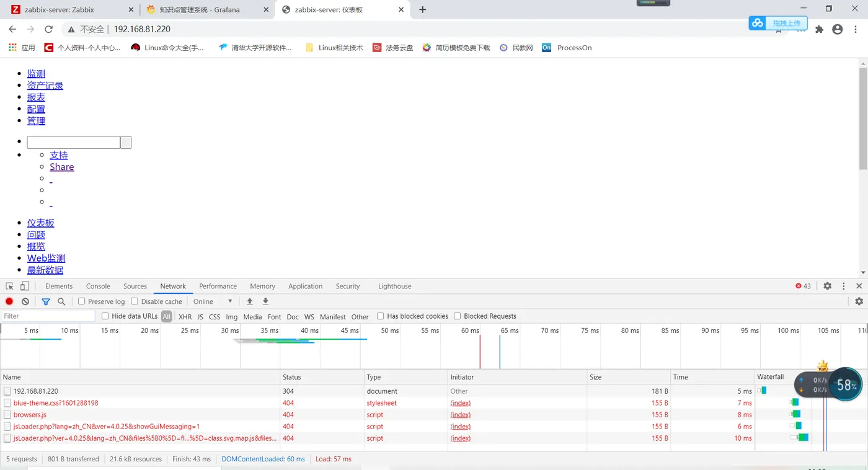Open Chrome profile avatar
The height and width of the screenshot is (470, 868).
[838, 29]
